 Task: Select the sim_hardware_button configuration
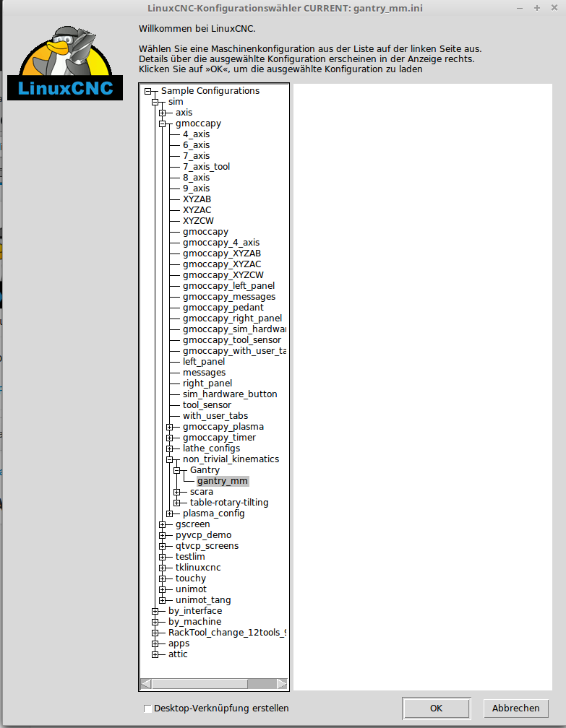pos(230,394)
